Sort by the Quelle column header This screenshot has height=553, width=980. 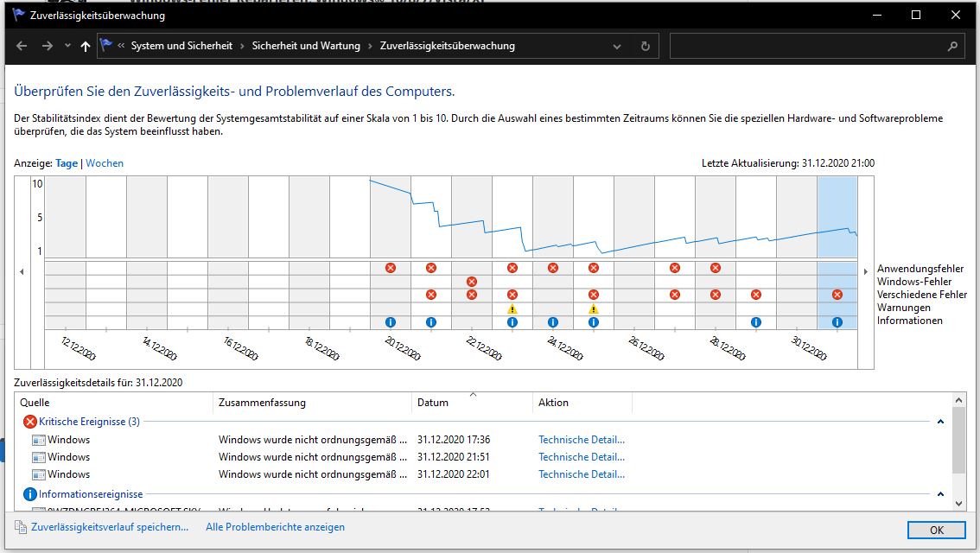coord(115,403)
